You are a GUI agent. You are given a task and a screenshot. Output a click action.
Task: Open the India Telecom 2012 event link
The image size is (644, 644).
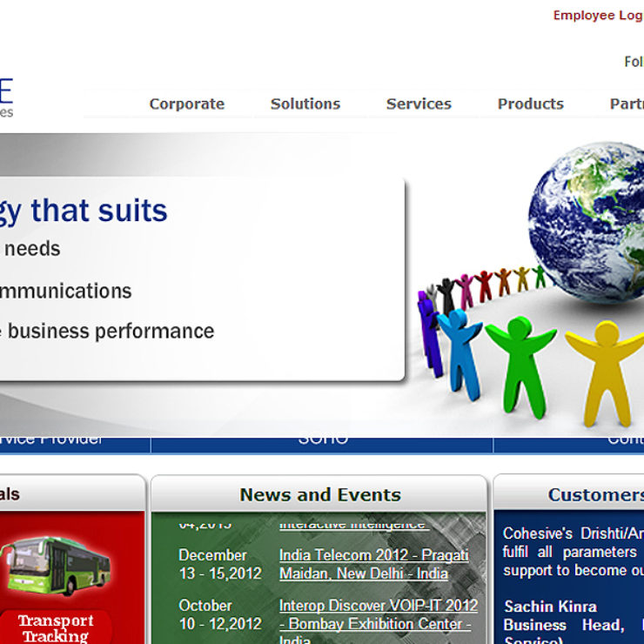pos(373,564)
